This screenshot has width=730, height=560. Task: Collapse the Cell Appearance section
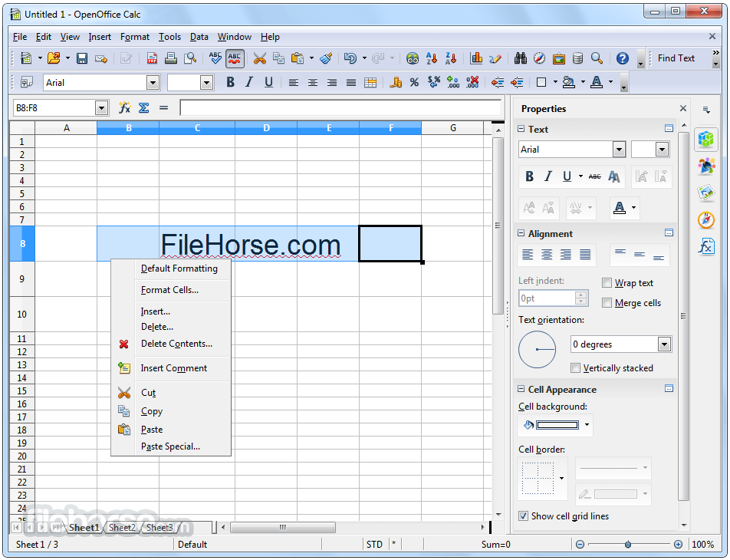click(521, 389)
